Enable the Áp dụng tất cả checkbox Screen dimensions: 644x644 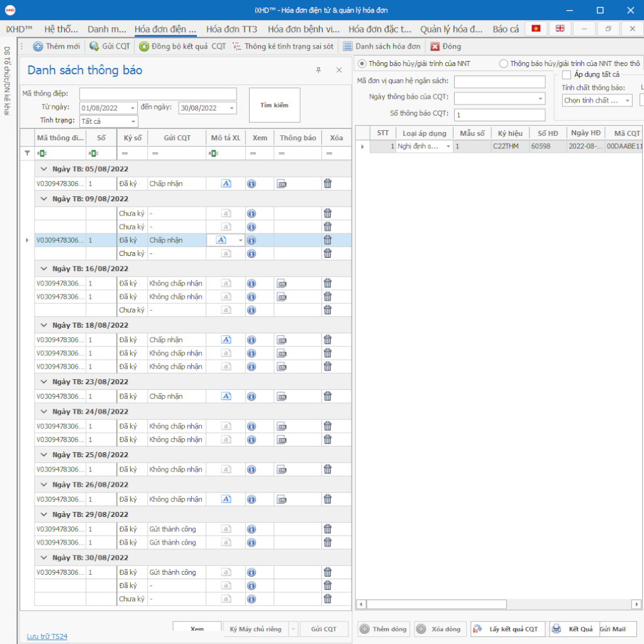point(566,75)
